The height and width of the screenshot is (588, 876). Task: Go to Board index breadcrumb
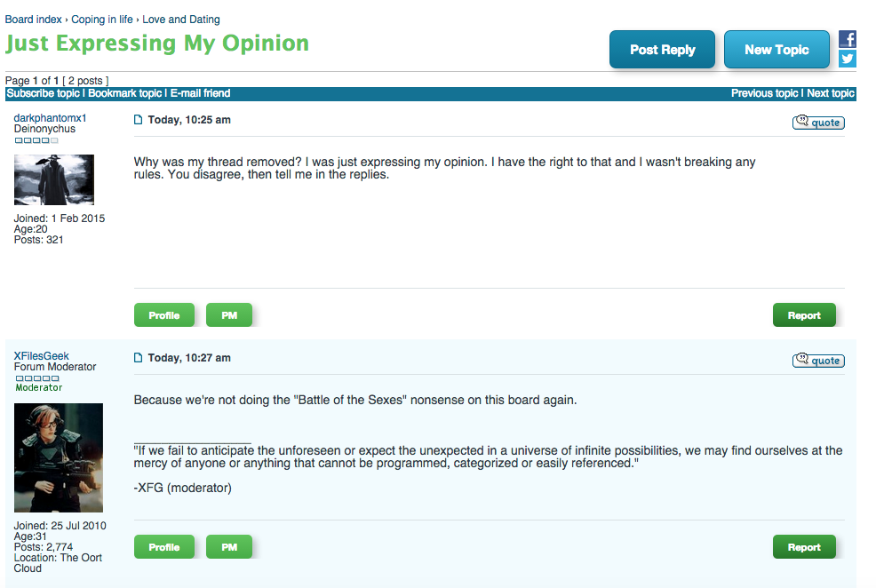[34, 20]
